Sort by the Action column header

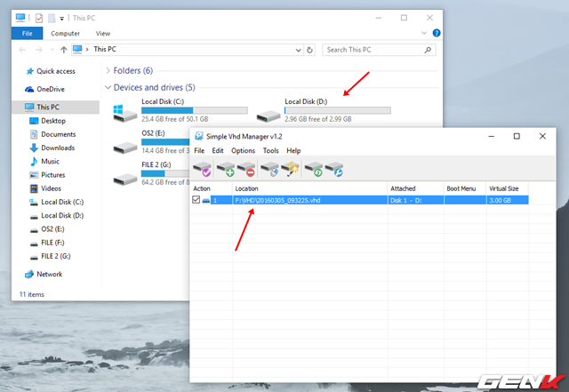point(212,188)
